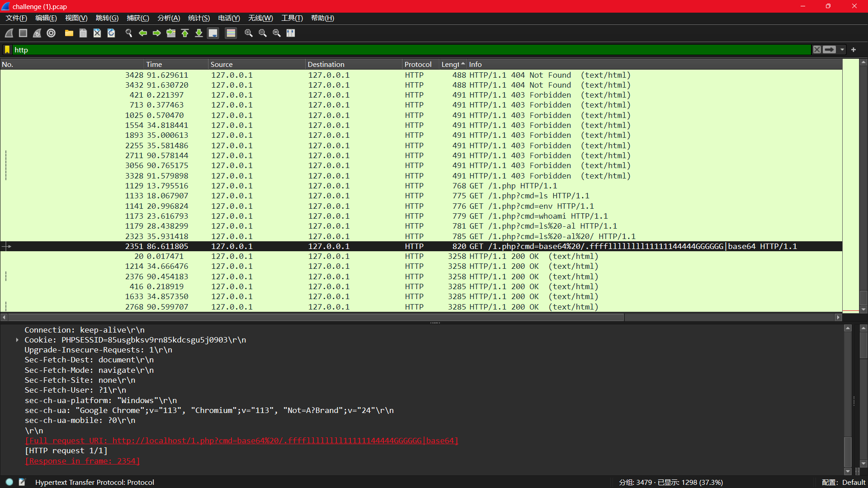Save this capture file icon
This screenshot has width=868, height=488.
(x=83, y=33)
